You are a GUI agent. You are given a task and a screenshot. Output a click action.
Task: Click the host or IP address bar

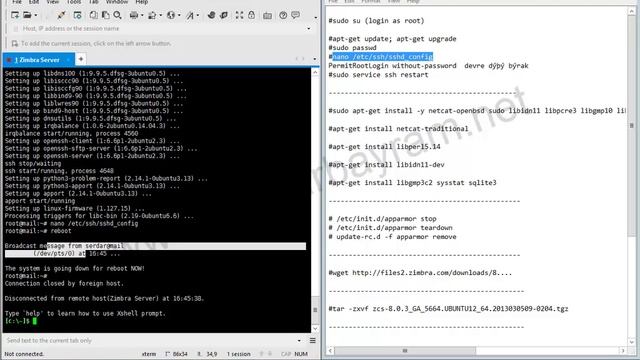161,29
